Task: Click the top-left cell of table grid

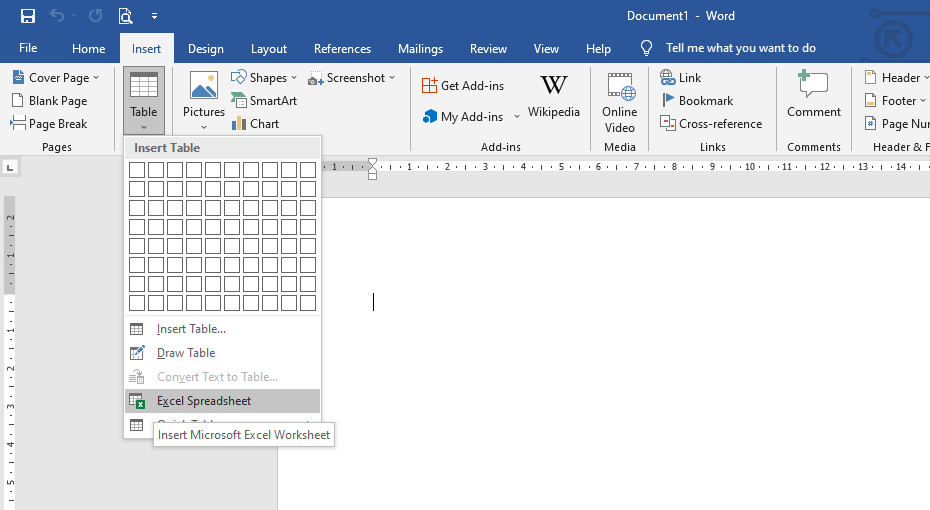Action: tap(137, 170)
